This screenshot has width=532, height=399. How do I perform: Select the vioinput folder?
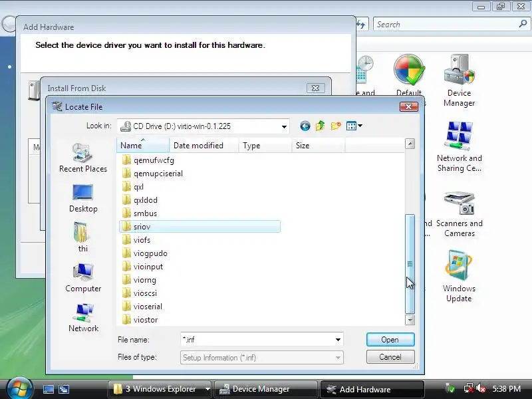point(142,267)
